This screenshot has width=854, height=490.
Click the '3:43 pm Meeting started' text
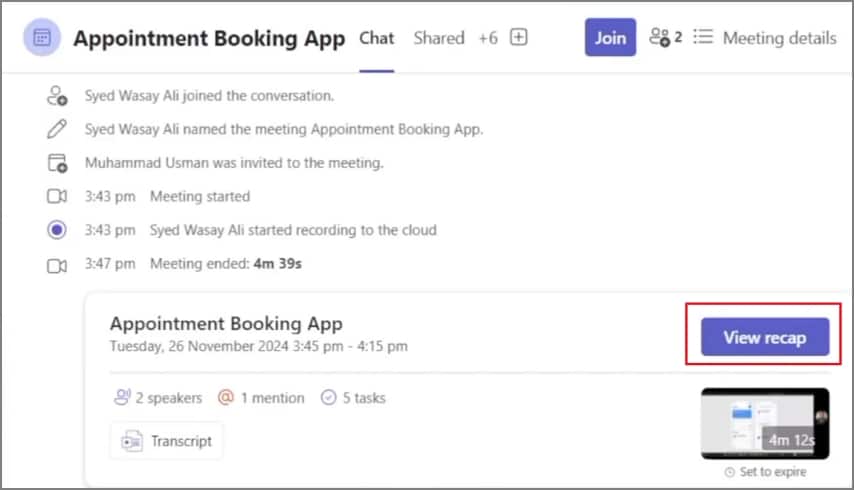click(167, 196)
